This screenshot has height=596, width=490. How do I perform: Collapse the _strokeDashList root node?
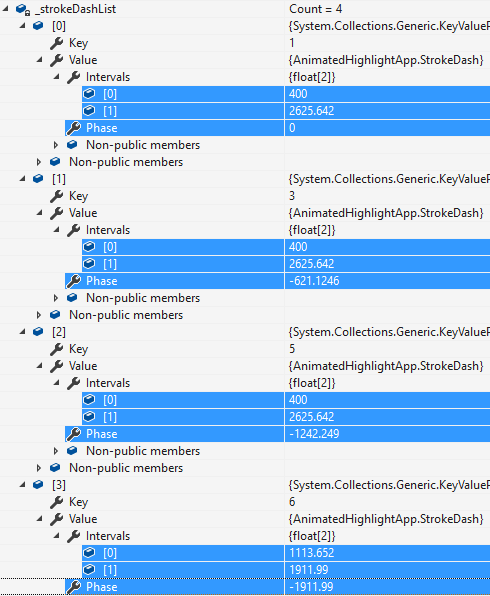[5, 9]
